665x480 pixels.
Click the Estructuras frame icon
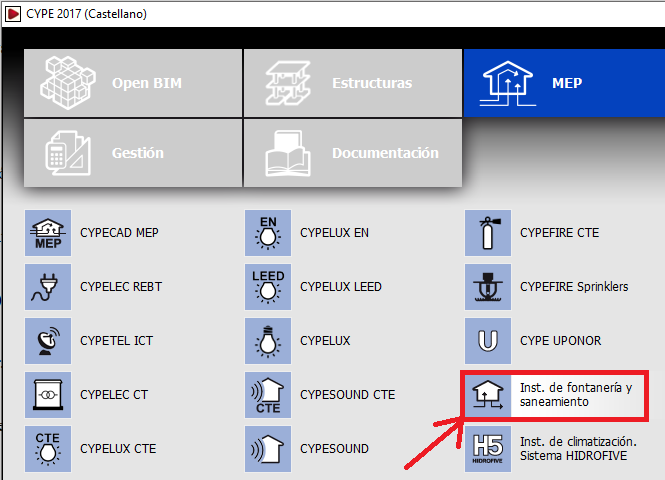(288, 83)
